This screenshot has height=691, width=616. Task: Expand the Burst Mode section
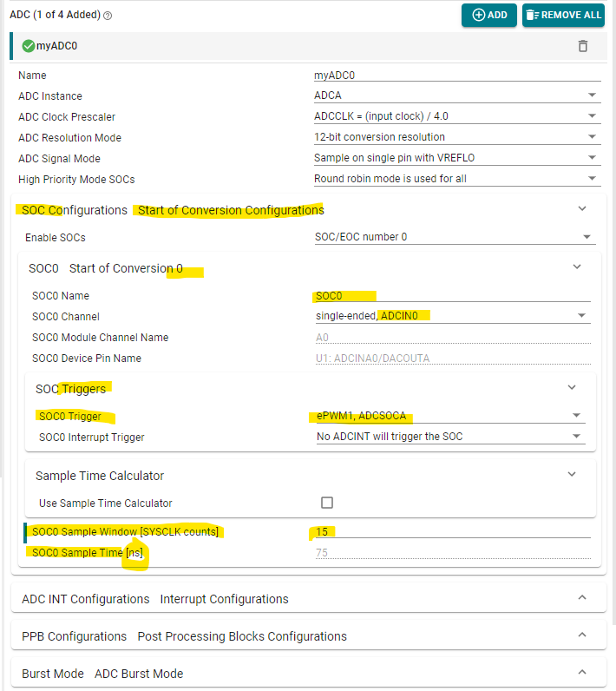581,673
